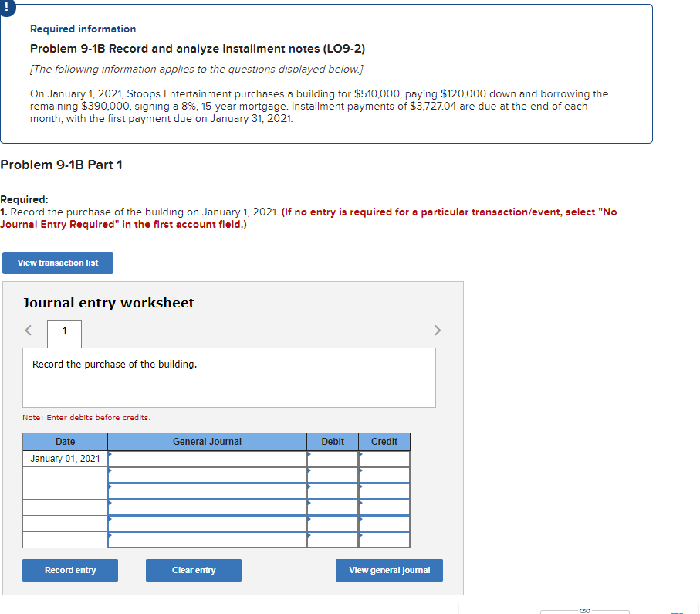
Task: Open sixth row General Journal account field
Action: [207, 539]
